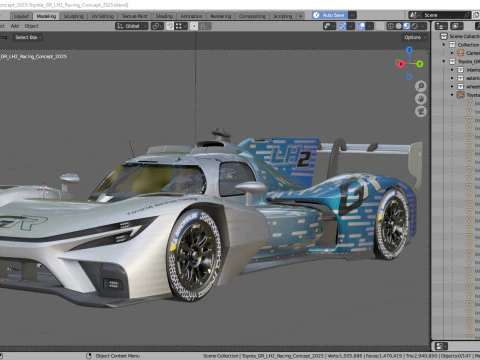Open the Texture Paint workspace tab

[x=134, y=16]
